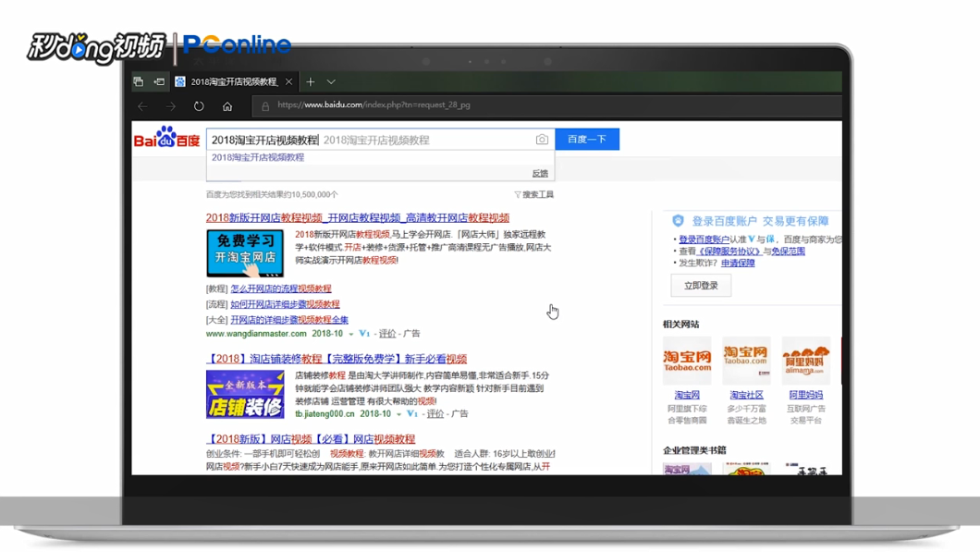This screenshot has height=552, width=980.
Task: Click the 立即登录 button
Action: pos(701,286)
